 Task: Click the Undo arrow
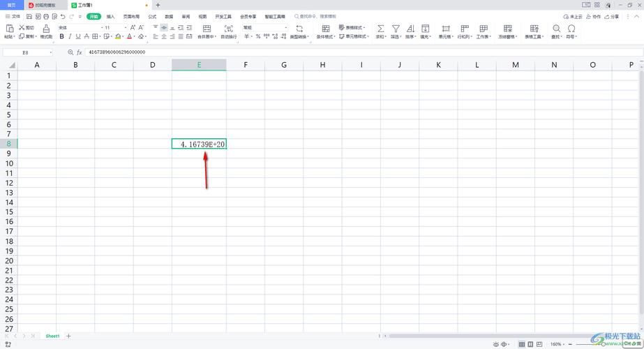coord(63,17)
